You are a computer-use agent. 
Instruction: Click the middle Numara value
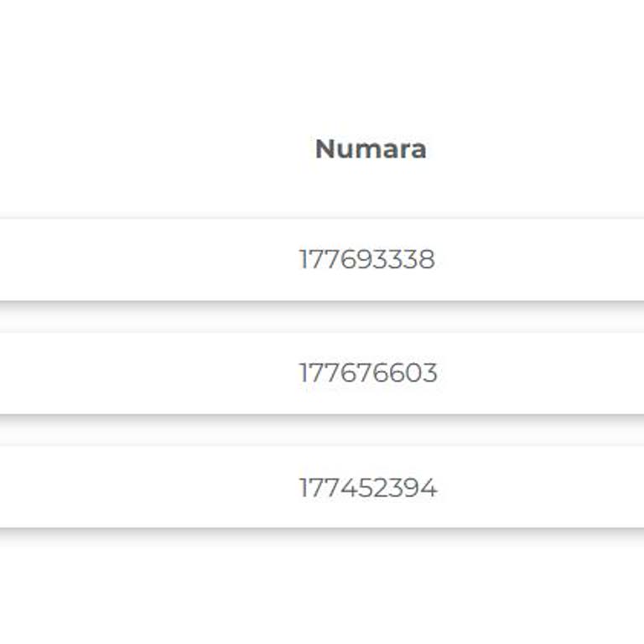pos(368,373)
